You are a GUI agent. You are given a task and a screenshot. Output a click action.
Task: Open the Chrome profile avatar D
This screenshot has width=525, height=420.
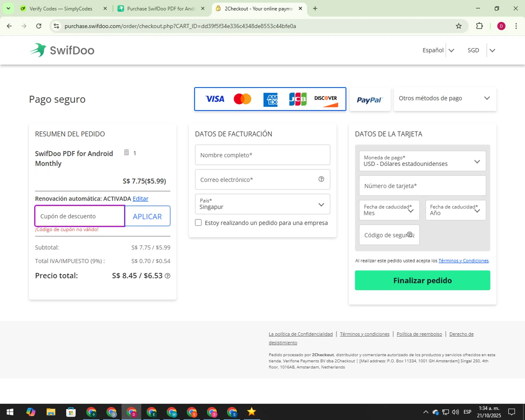[x=501, y=26]
